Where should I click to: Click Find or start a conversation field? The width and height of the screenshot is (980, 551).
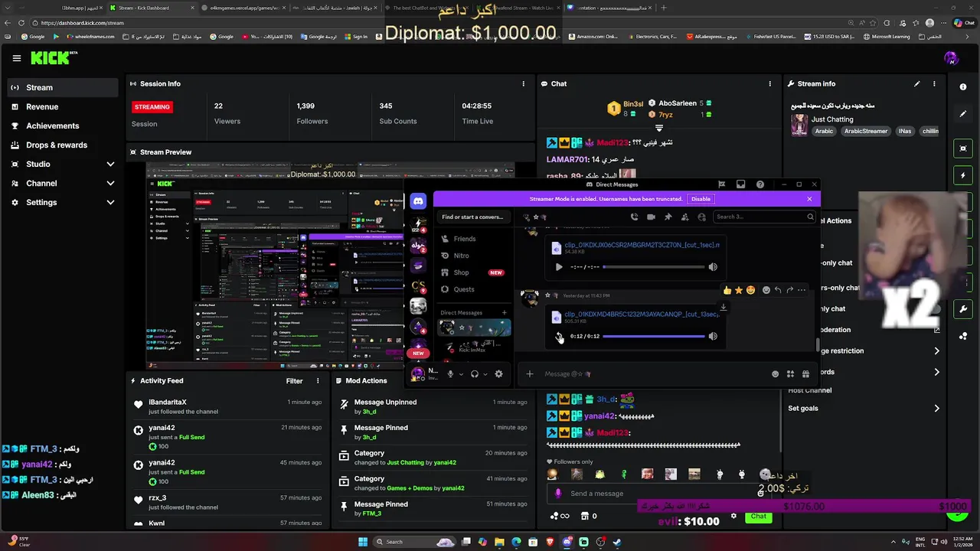point(472,217)
